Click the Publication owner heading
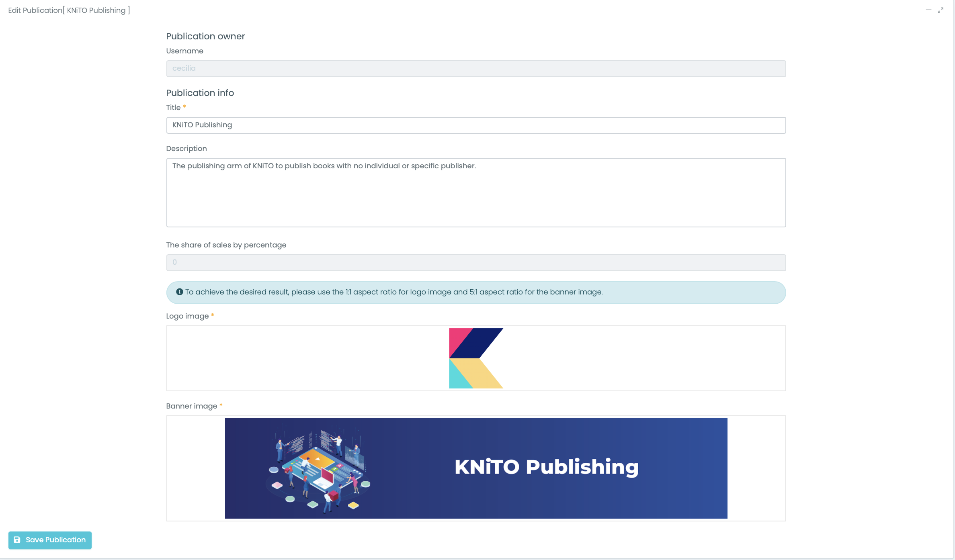The height and width of the screenshot is (560, 955). point(205,36)
